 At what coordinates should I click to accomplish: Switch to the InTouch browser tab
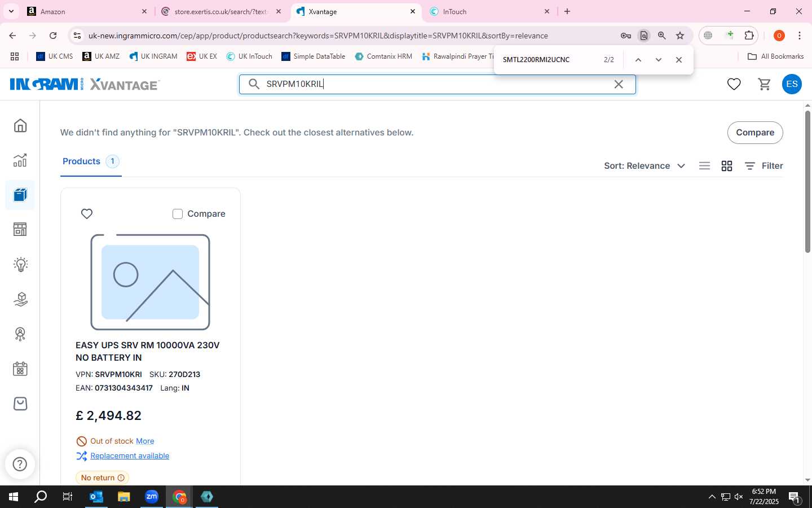tap(489, 11)
